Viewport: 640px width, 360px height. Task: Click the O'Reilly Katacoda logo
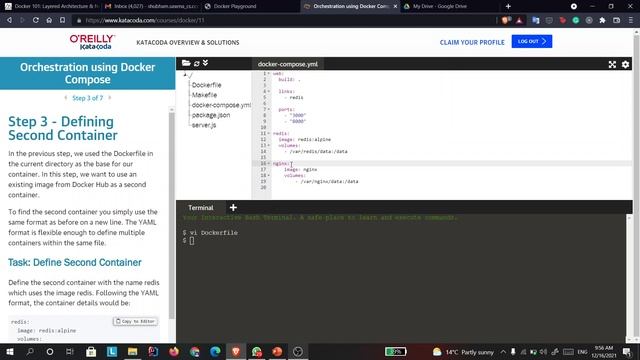tap(92, 42)
